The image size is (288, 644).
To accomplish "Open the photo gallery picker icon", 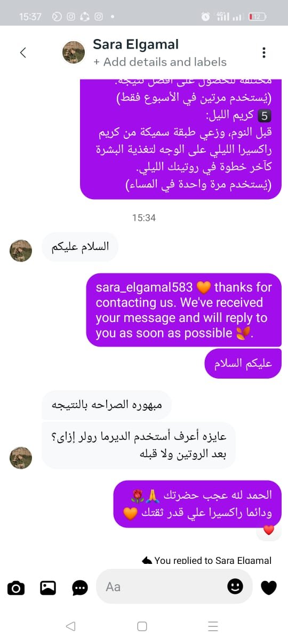I will [x=48, y=588].
